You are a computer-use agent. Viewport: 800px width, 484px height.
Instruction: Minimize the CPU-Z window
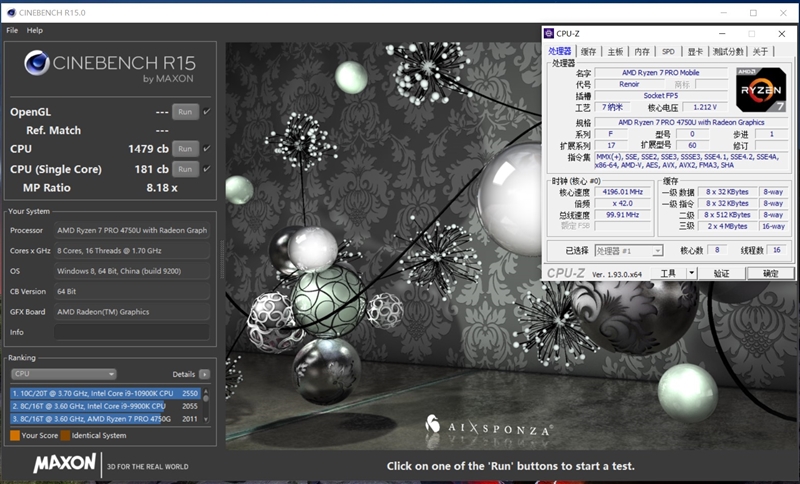[x=722, y=34]
